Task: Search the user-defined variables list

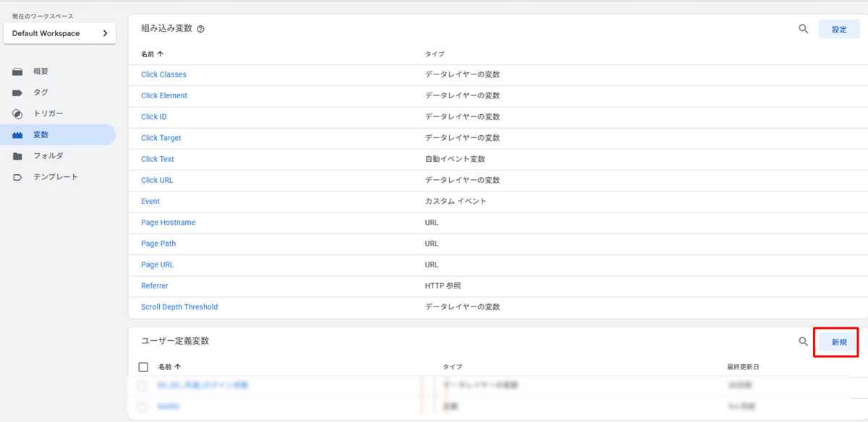Action: click(x=803, y=341)
